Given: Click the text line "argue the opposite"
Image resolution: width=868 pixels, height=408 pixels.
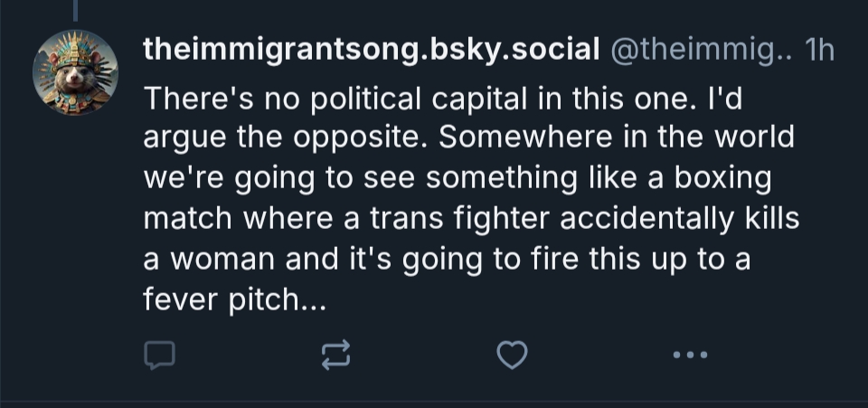Looking at the screenshot, I should pyautogui.click(x=278, y=138).
